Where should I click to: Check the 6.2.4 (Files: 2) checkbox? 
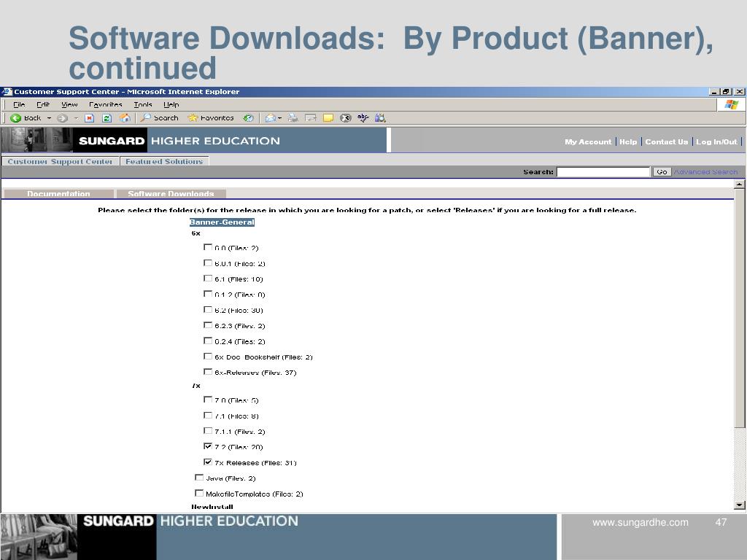(208, 341)
